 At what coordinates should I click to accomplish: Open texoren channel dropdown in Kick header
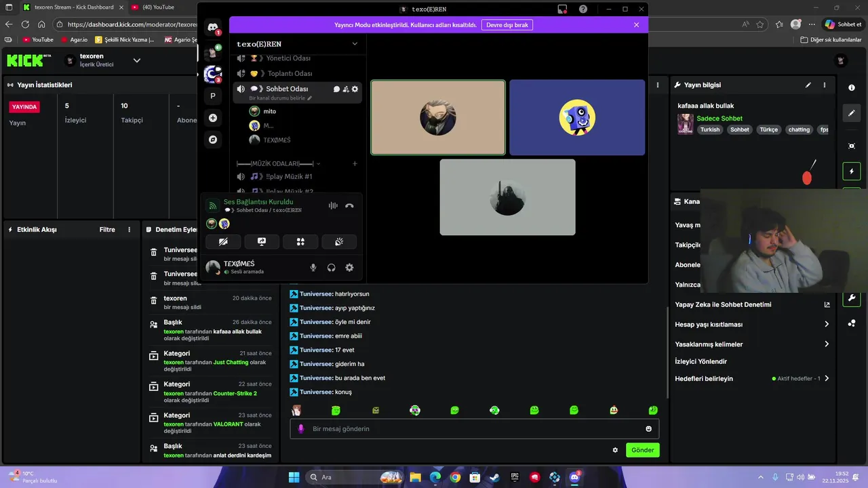point(136,60)
